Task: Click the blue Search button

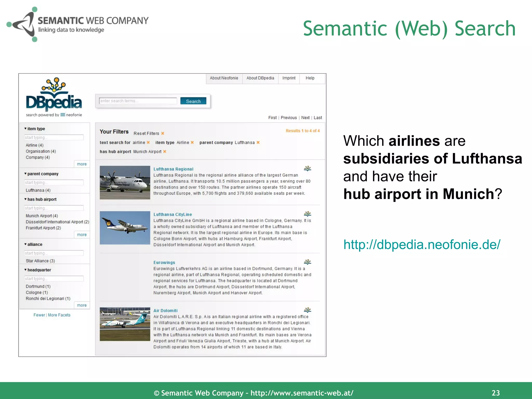Action: click(193, 101)
